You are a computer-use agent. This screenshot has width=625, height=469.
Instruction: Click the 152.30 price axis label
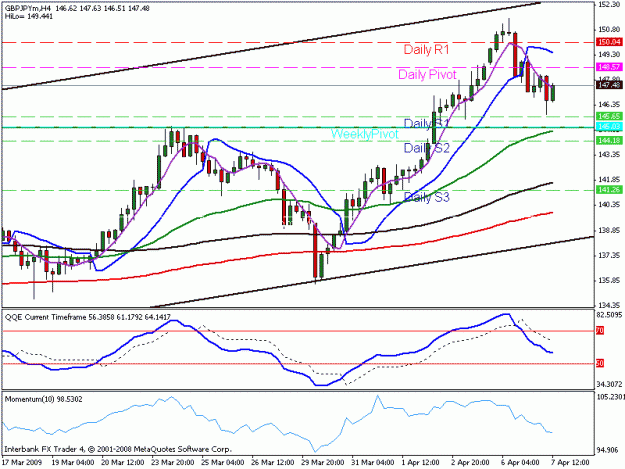[x=609, y=4]
